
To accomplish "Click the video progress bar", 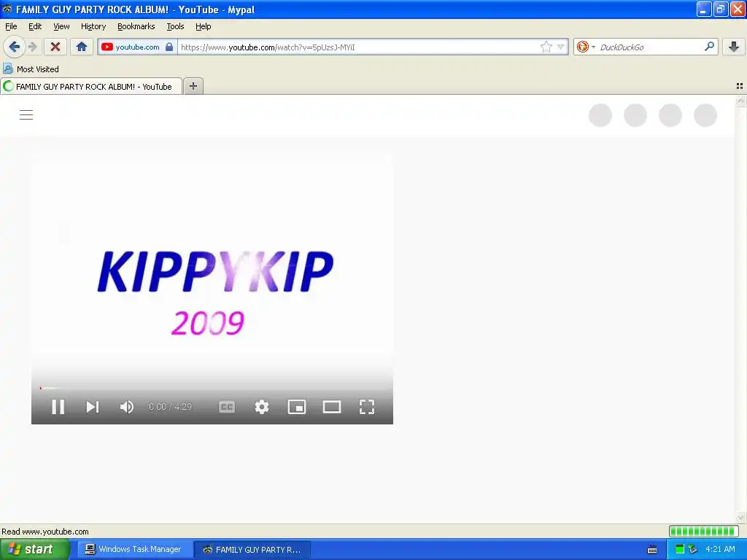I will [x=212, y=388].
